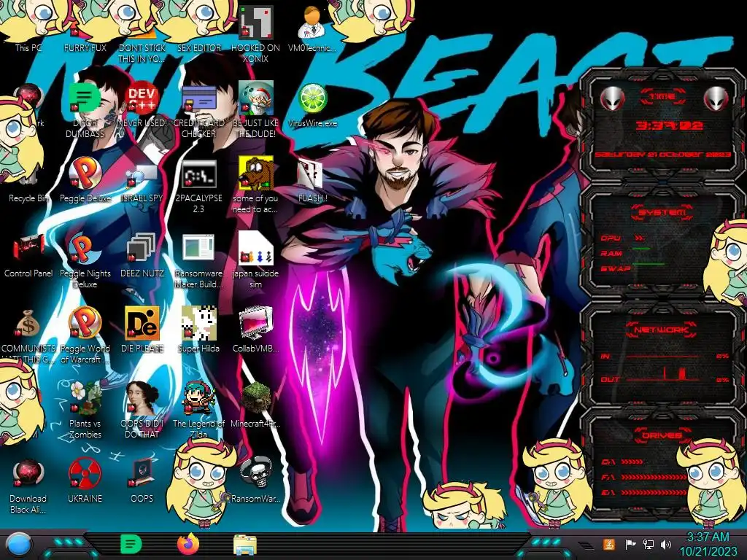747x560 pixels.
Task: Open Download Black Ali... icon
Action: 28,486
